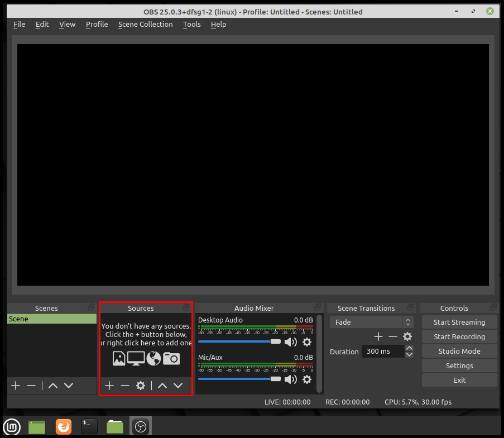Open transition properties gear icon
Image resolution: width=504 pixels, height=438 pixels.
tap(407, 336)
